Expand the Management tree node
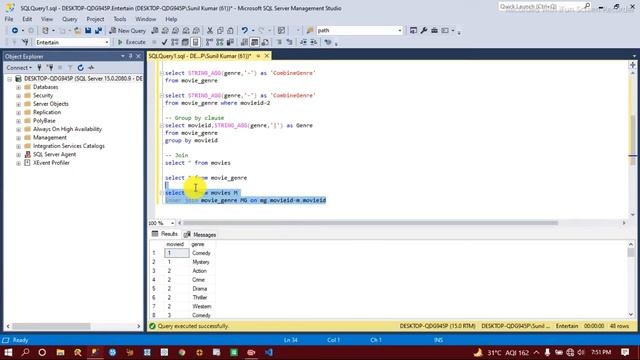Image resolution: width=640 pixels, height=360 pixels. pyautogui.click(x=18, y=138)
